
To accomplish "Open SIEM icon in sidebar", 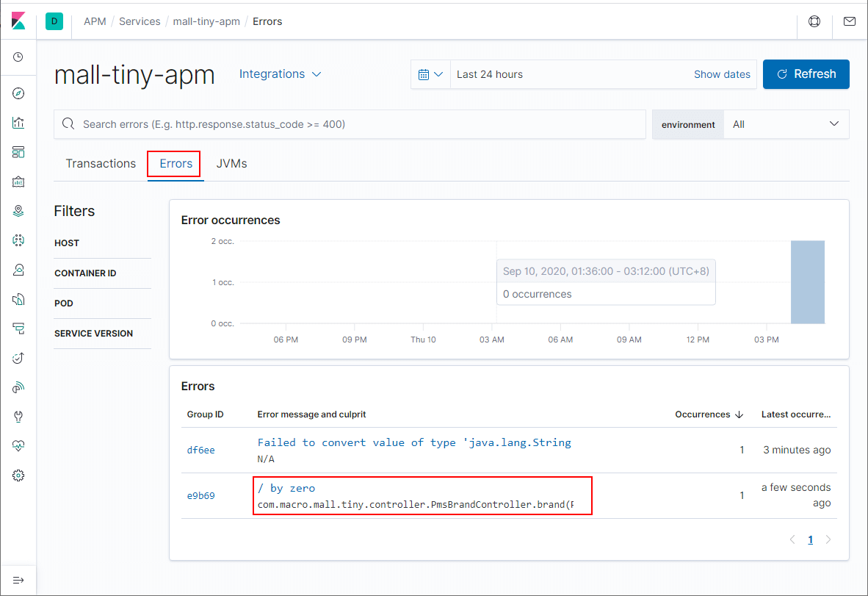I will 18,387.
